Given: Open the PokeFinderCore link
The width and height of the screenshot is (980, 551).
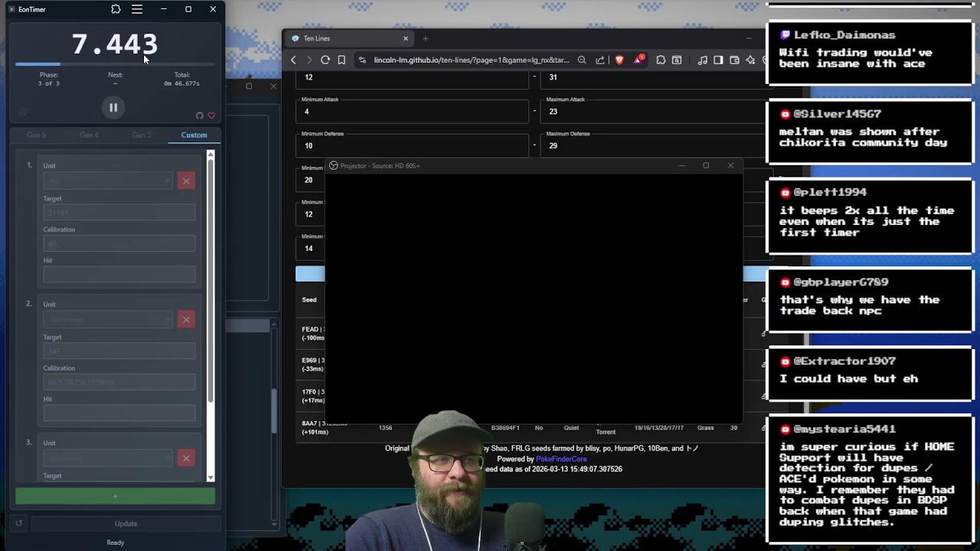Looking at the screenshot, I should click(x=561, y=459).
